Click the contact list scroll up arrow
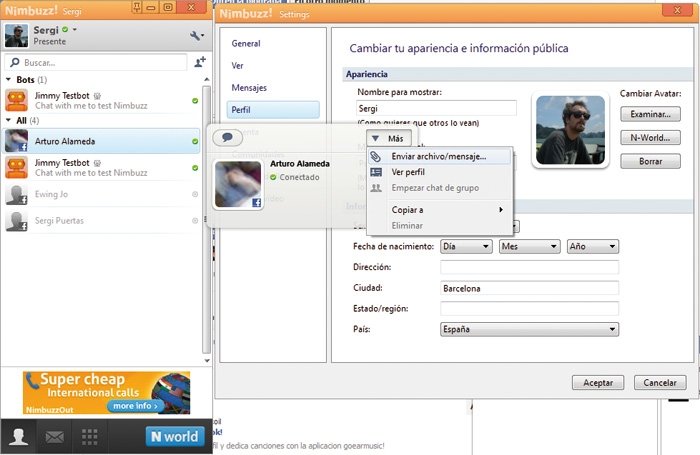This screenshot has height=455, width=700. coord(207,79)
